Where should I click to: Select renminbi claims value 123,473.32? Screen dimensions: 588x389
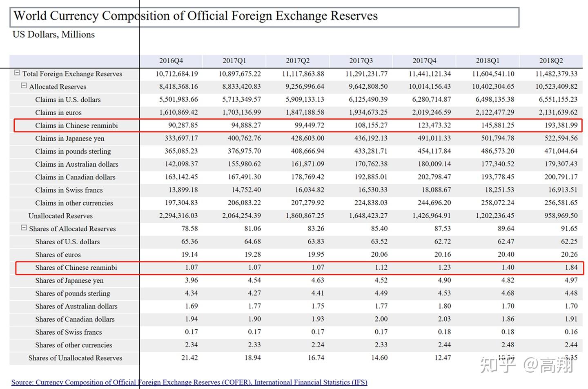pos(434,125)
